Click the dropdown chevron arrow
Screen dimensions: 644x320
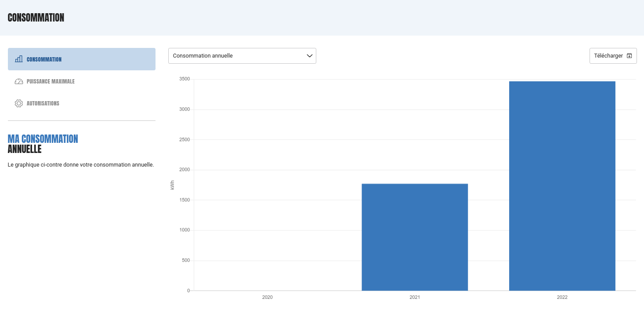(309, 56)
